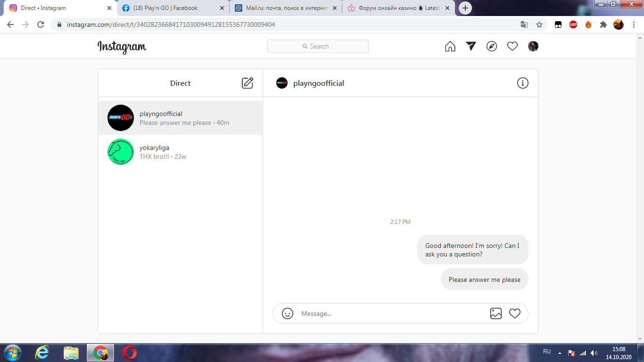Screen dimensions: 644x362
Task: Close the Direct Instagram tab
Action: coord(109,8)
